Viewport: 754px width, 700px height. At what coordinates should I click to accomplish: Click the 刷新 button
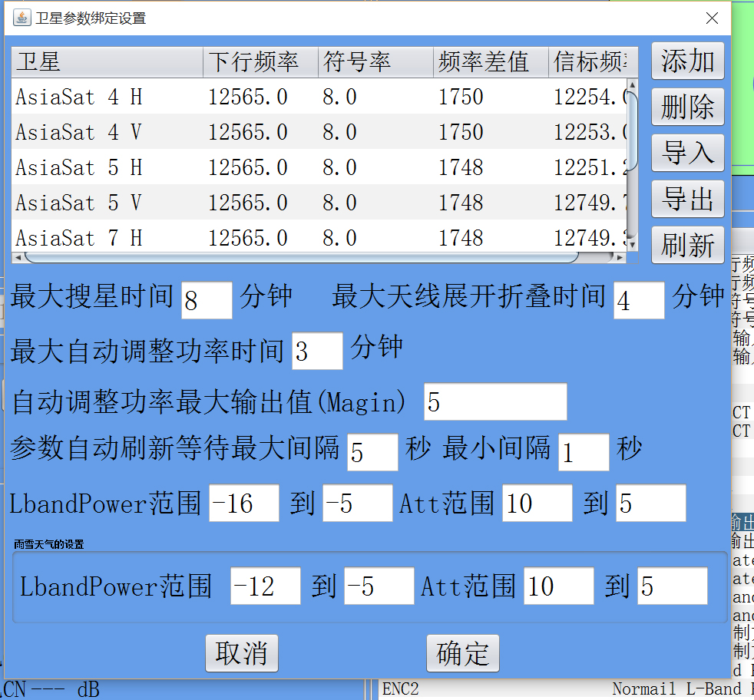point(688,245)
